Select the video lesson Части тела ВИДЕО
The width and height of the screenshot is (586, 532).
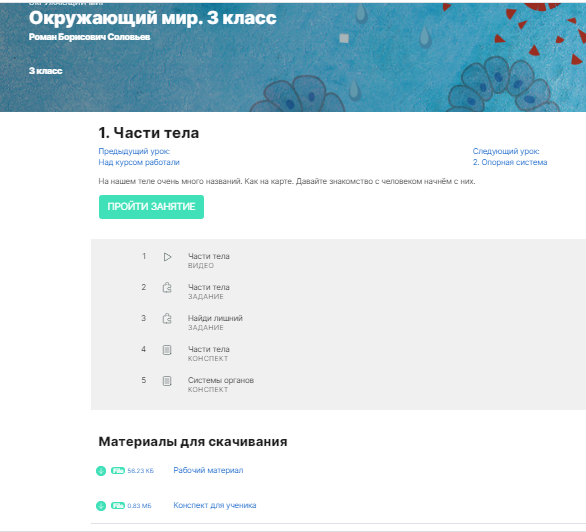208,260
